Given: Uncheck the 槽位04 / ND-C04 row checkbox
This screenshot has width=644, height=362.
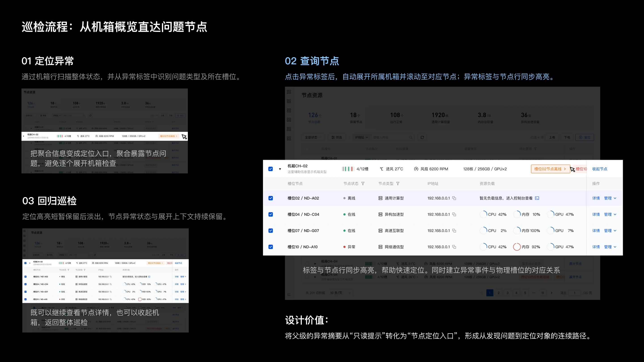Looking at the screenshot, I should pos(271,214).
